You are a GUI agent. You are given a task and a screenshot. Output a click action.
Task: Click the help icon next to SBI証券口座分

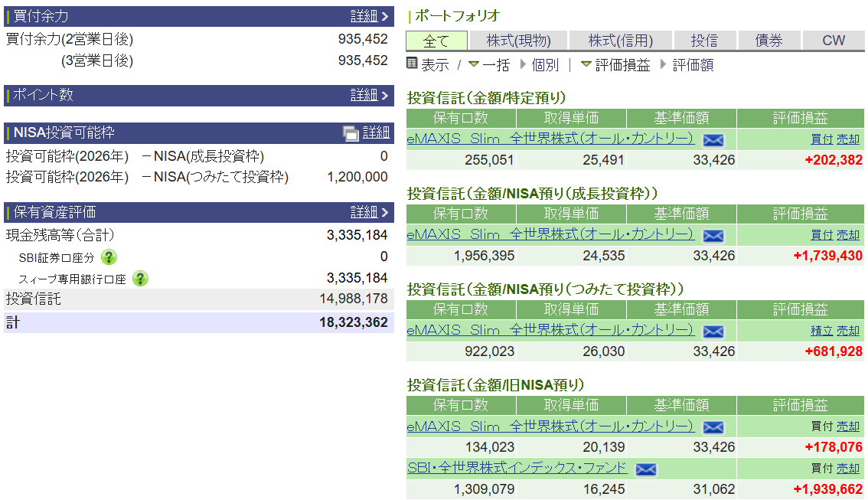pos(109,257)
